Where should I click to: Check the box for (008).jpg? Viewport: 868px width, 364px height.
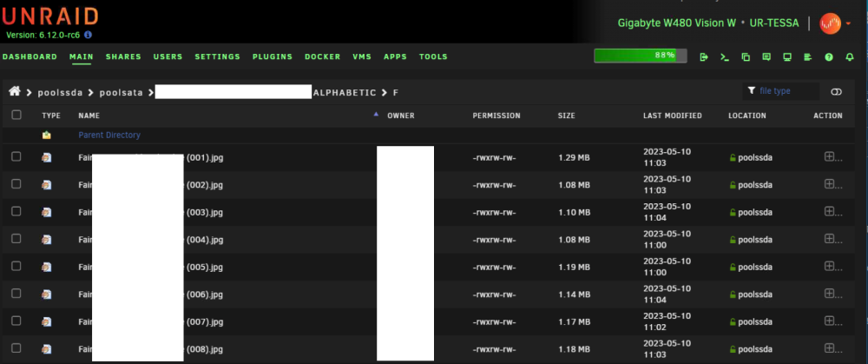(x=16, y=348)
